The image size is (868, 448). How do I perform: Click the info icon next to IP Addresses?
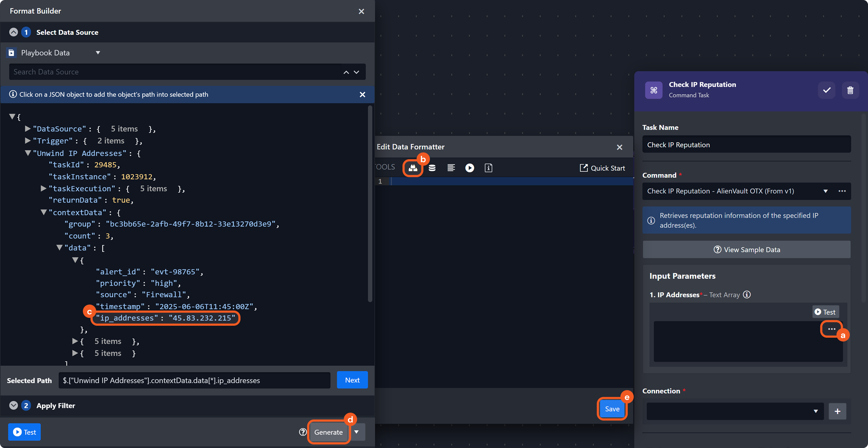point(747,295)
